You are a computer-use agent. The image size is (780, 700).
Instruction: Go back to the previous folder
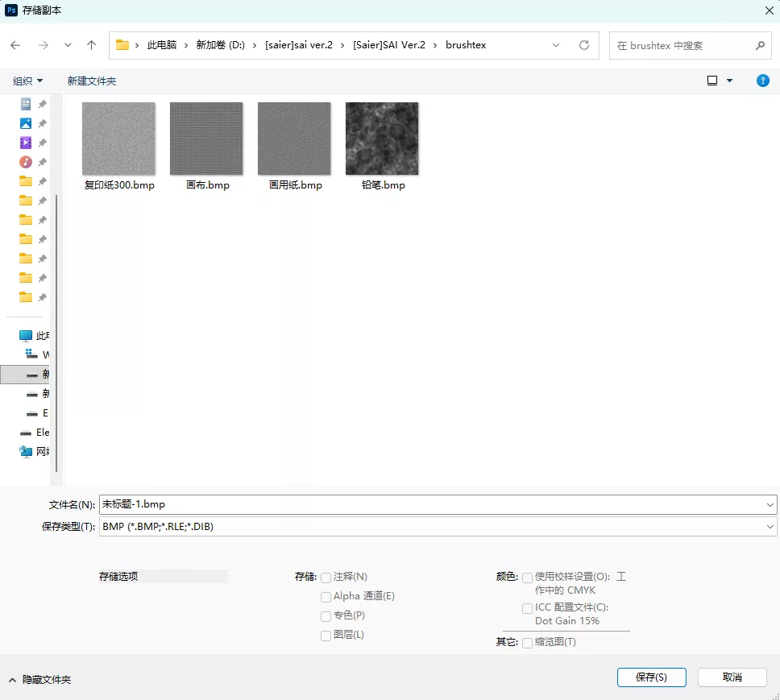click(15, 46)
